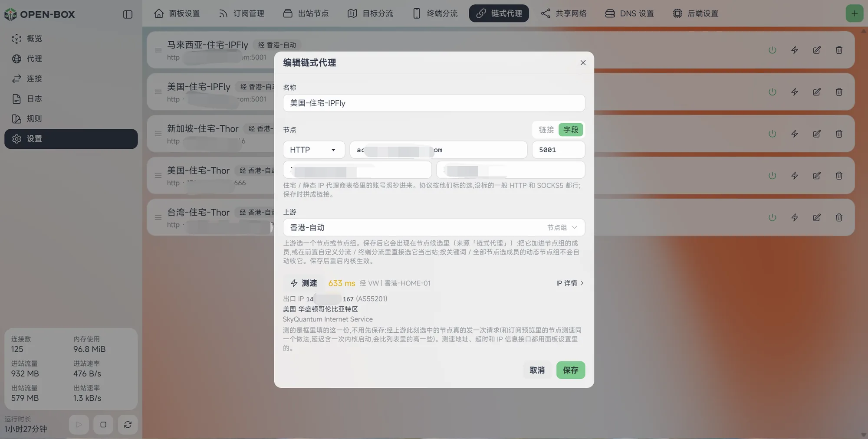Click the green plus add button

point(854,13)
